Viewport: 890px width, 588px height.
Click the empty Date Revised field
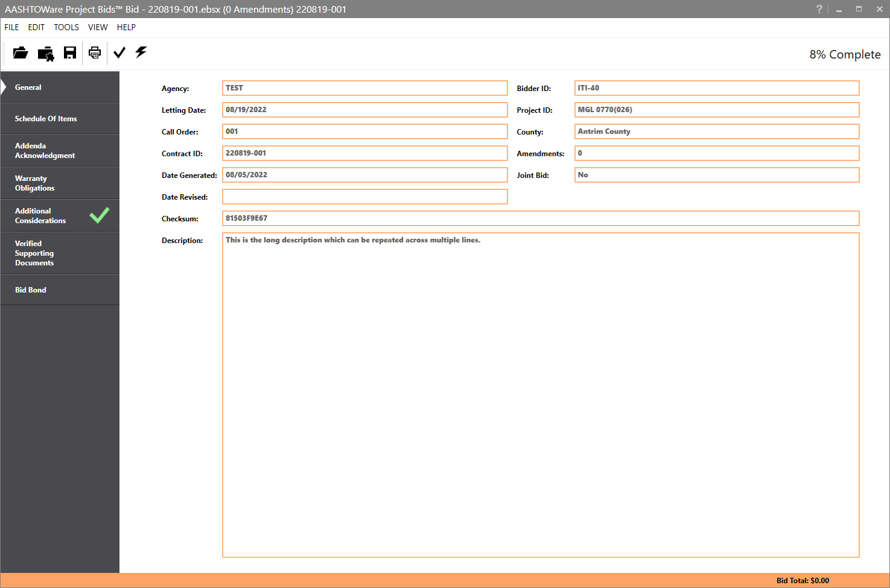tap(364, 197)
